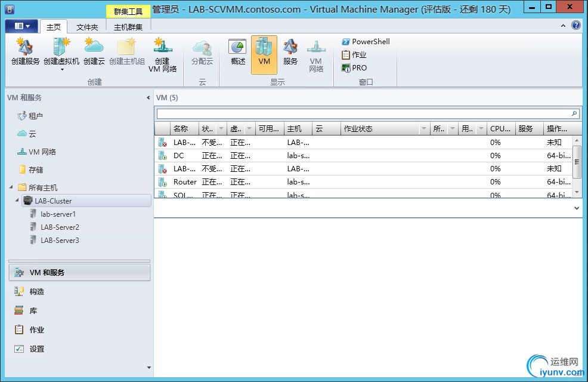Sort by the Host (主机) column header
Viewport: 588px width, 382px height.
(298, 129)
